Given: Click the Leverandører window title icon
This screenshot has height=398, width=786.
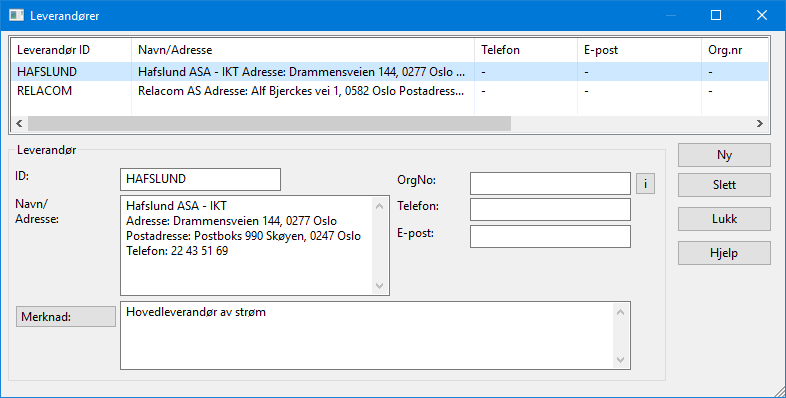Looking at the screenshot, I should click(17, 15).
